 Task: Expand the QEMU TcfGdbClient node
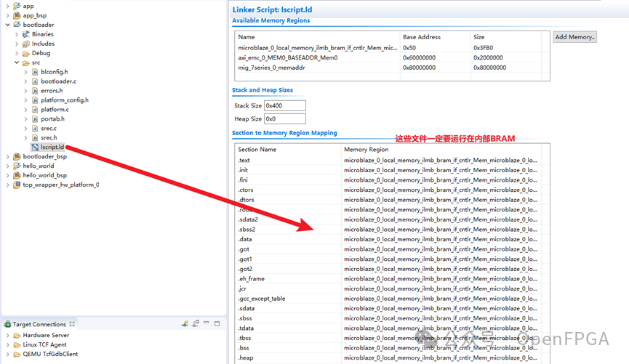tap(7, 354)
